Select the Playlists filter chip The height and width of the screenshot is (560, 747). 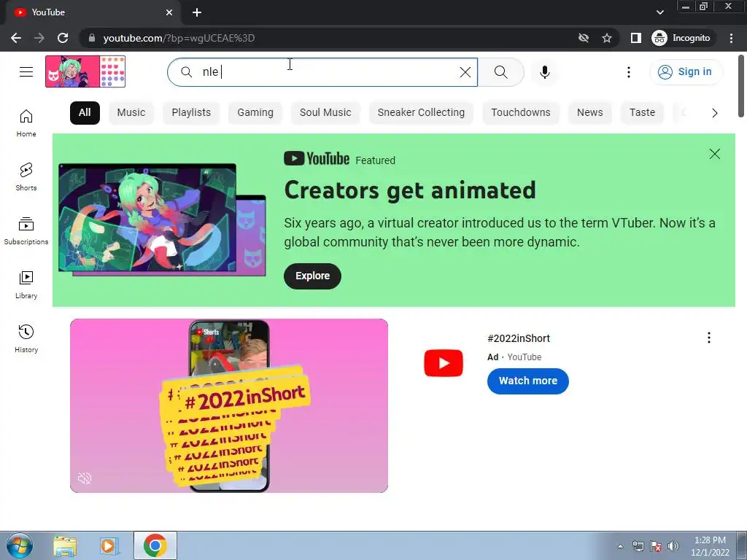(x=191, y=113)
